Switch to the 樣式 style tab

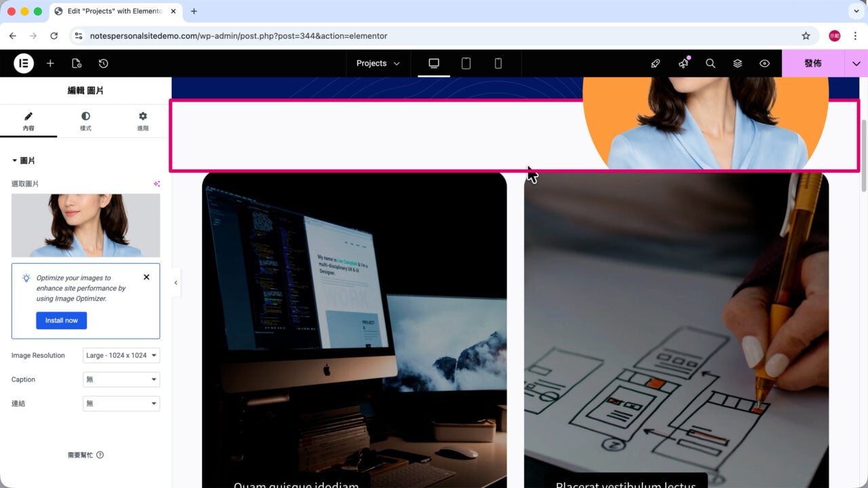point(85,121)
